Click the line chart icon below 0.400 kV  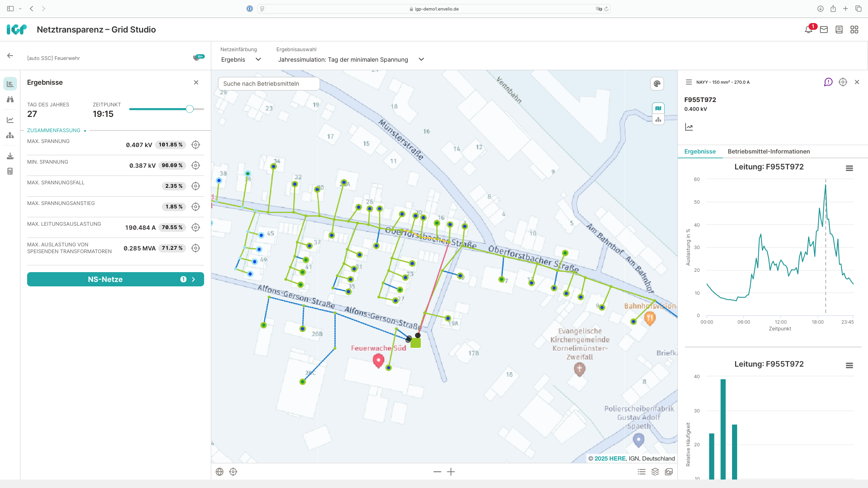689,127
